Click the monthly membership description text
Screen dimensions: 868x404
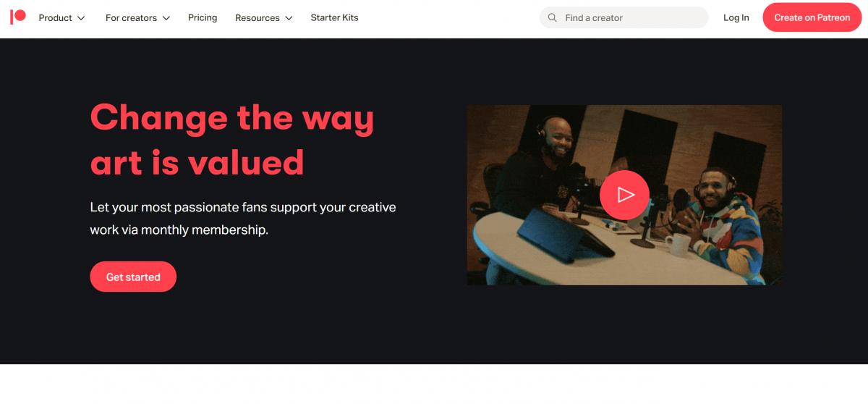[x=243, y=219]
